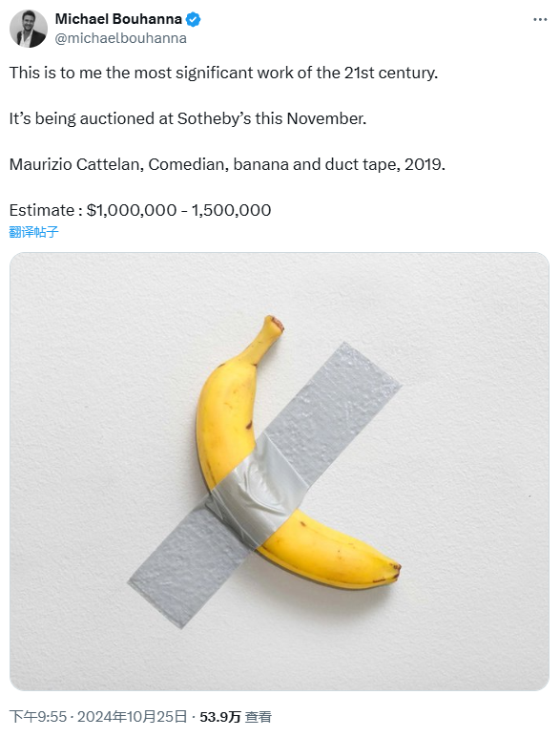Viewport: 560px width, 737px height.
Task: Open Michael Bouhanna's profile avatar
Action: 29,29
